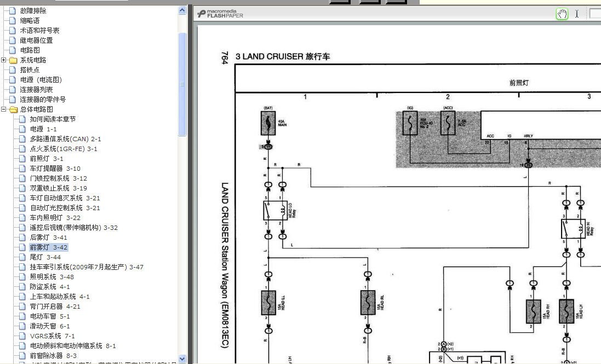
Task: Select highlighted 前雾灯 3-42 entry
Action: coord(49,247)
